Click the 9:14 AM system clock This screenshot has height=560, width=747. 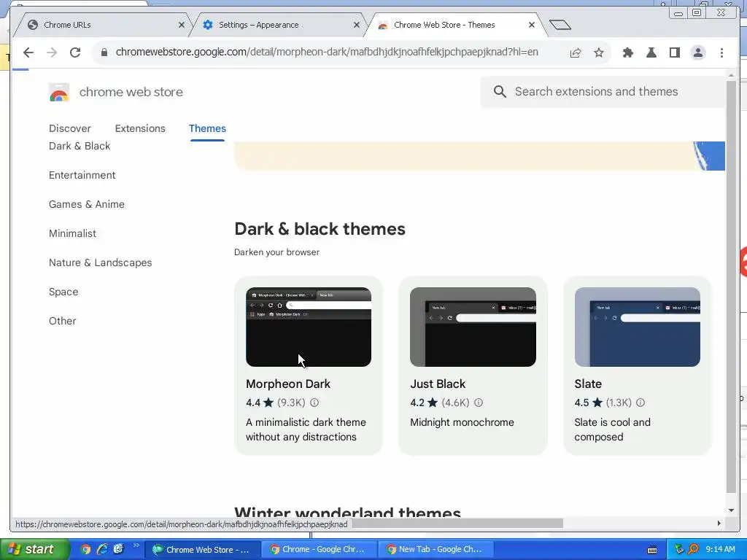(x=720, y=549)
